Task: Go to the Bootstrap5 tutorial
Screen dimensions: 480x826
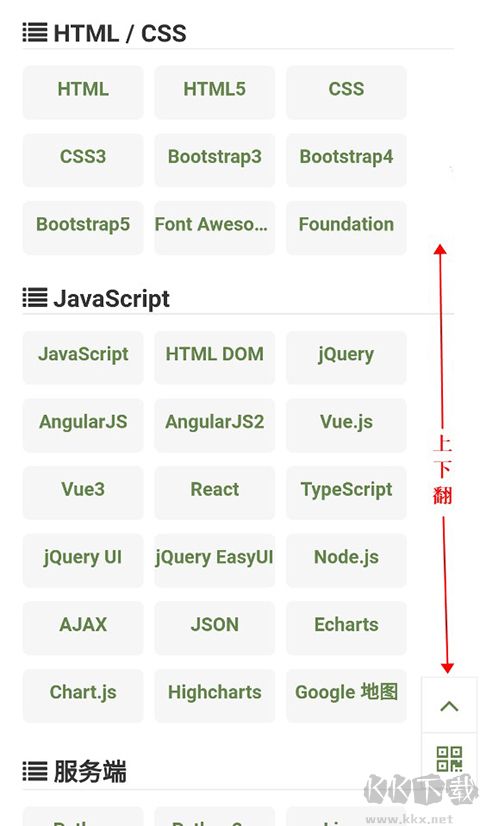Action: [83, 228]
